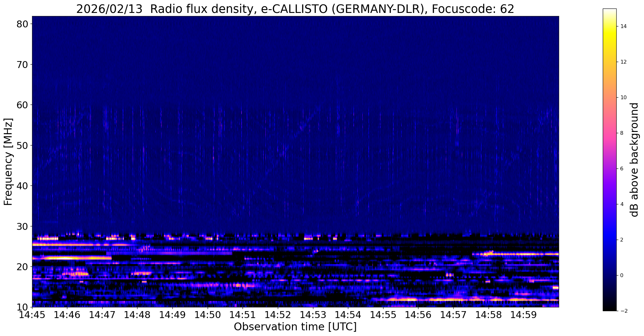Click the 10 MHz frequency tick label

(x=22, y=307)
